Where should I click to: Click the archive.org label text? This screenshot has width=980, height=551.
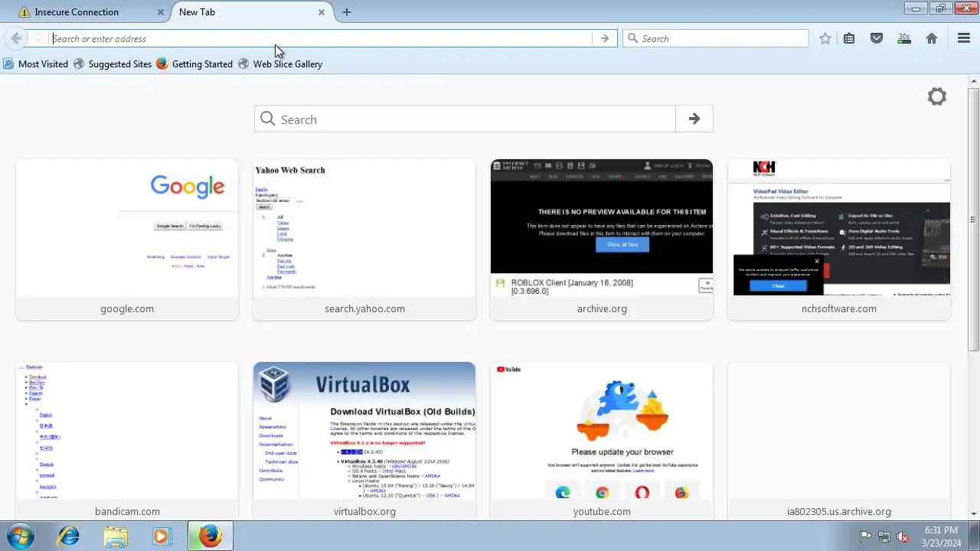602,309
